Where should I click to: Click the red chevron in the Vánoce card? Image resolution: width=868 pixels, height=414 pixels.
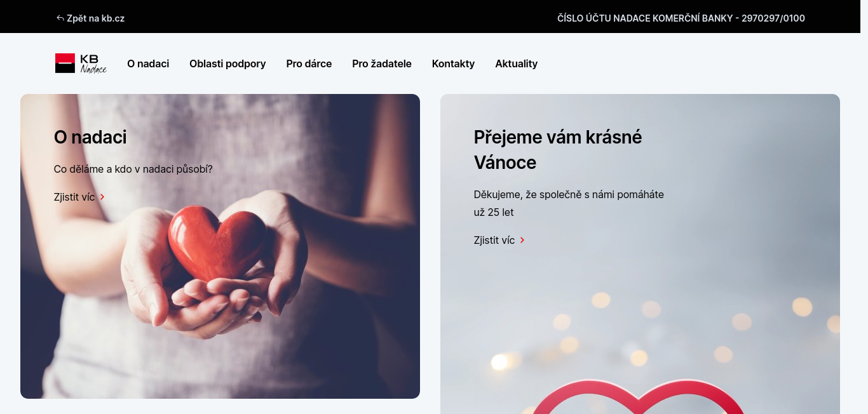pos(522,240)
